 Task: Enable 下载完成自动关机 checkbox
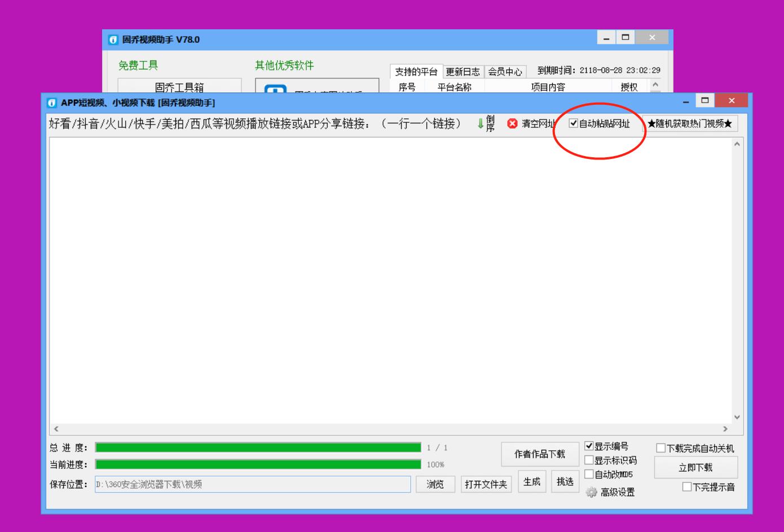point(660,448)
